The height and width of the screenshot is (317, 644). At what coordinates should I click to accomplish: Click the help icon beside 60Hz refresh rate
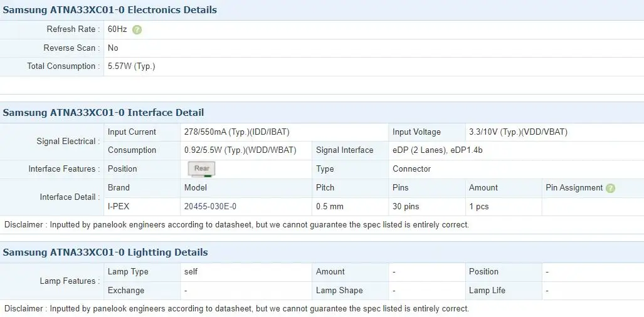(x=137, y=29)
